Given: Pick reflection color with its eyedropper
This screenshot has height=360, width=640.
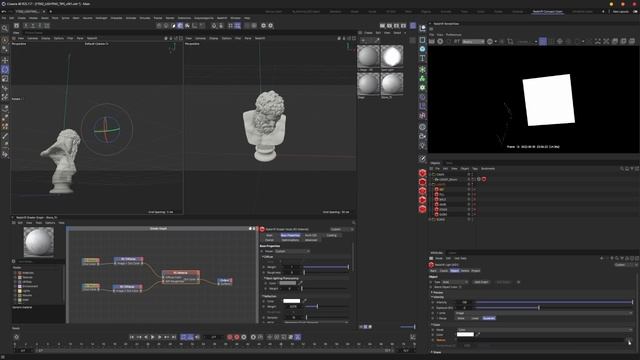Looking at the screenshot, I should pyautogui.click(x=304, y=301).
